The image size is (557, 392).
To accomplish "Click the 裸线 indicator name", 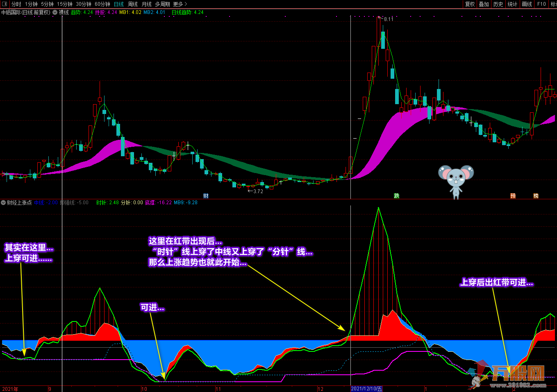I will (64, 12).
